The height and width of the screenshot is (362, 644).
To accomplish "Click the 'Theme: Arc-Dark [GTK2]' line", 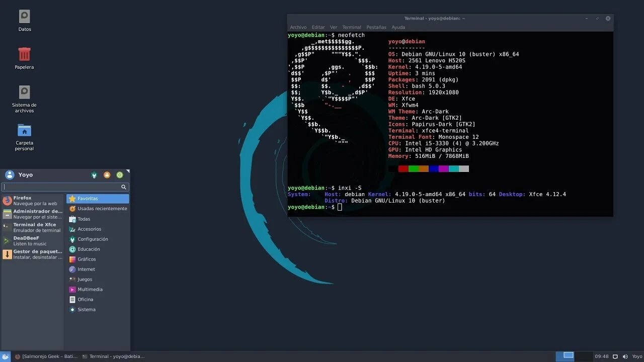I will pyautogui.click(x=425, y=118).
